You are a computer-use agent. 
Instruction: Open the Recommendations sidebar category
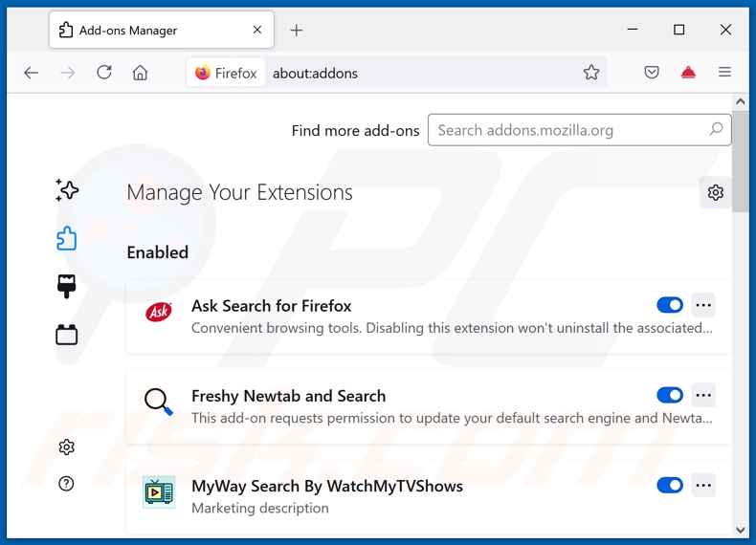[x=66, y=190]
